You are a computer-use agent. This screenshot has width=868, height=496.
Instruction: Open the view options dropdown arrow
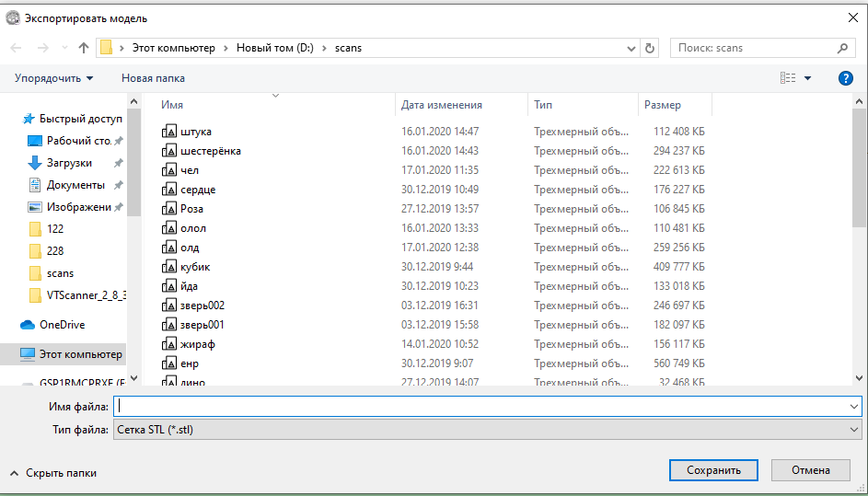tap(808, 78)
